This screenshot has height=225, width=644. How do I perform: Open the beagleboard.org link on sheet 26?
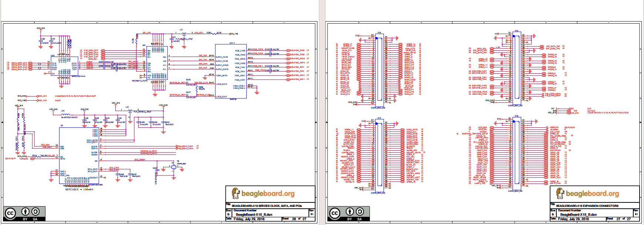pos(268,193)
